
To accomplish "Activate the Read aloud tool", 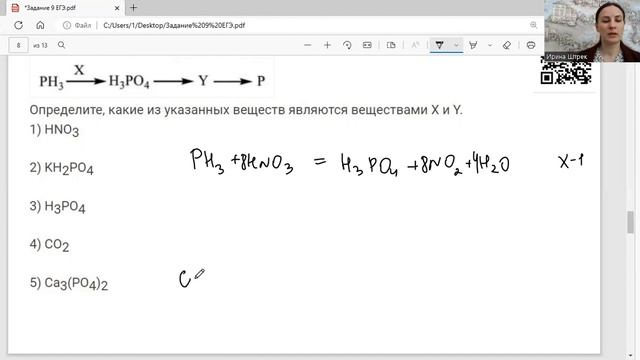I will (x=415, y=45).
